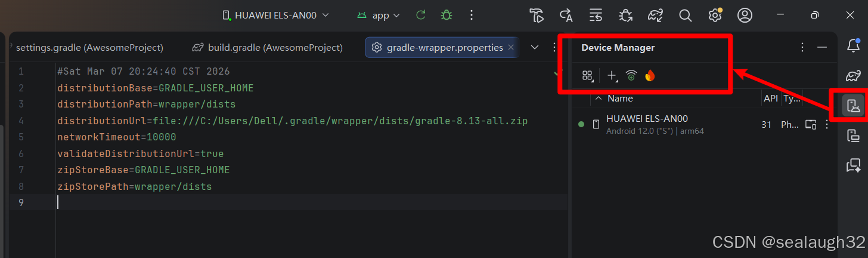Open Search Everywhere magnifier icon

[x=686, y=16]
